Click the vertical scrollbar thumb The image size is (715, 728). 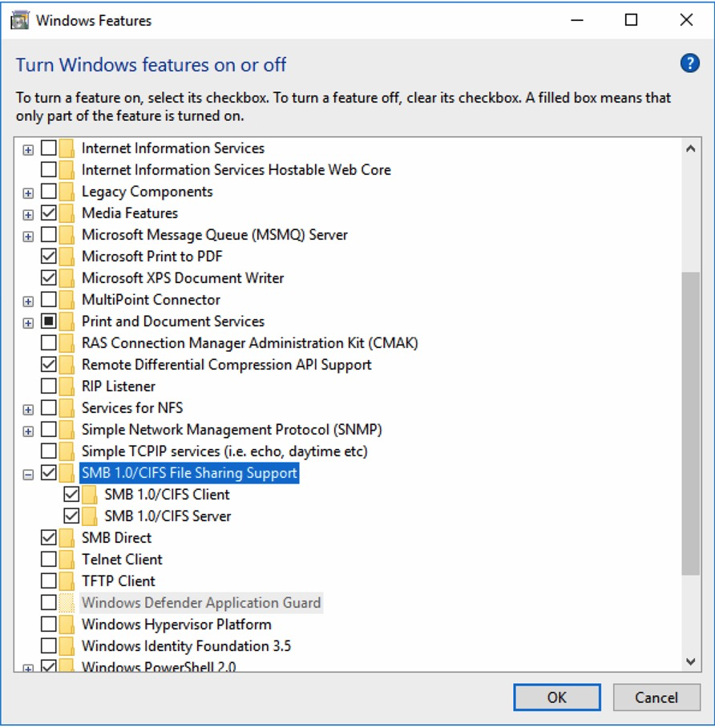click(690, 423)
